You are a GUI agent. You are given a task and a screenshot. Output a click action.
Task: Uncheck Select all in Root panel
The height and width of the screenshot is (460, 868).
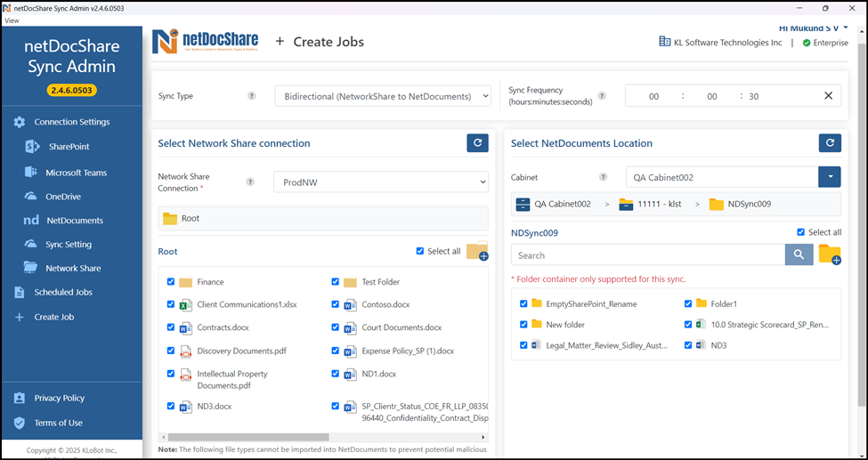point(419,251)
